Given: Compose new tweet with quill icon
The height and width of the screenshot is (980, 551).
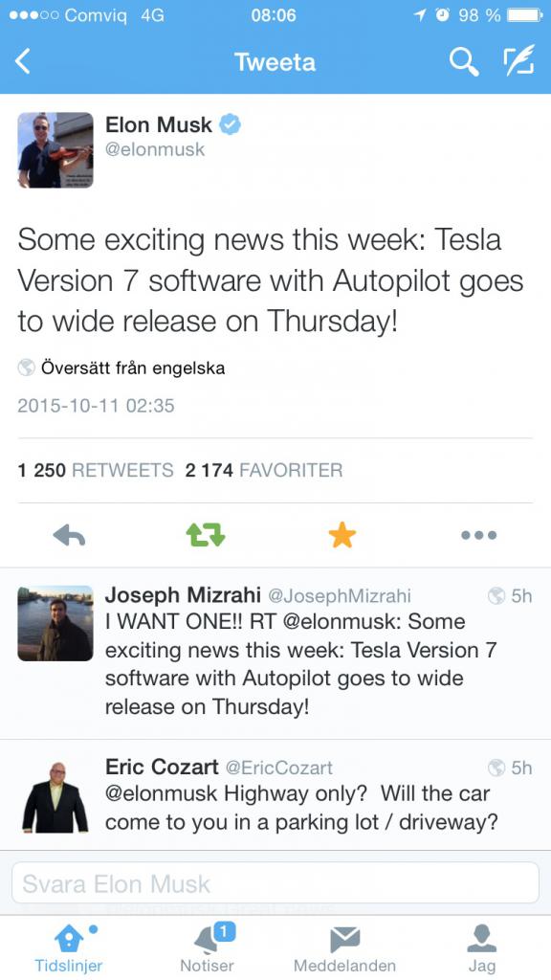Looking at the screenshot, I should 519,61.
